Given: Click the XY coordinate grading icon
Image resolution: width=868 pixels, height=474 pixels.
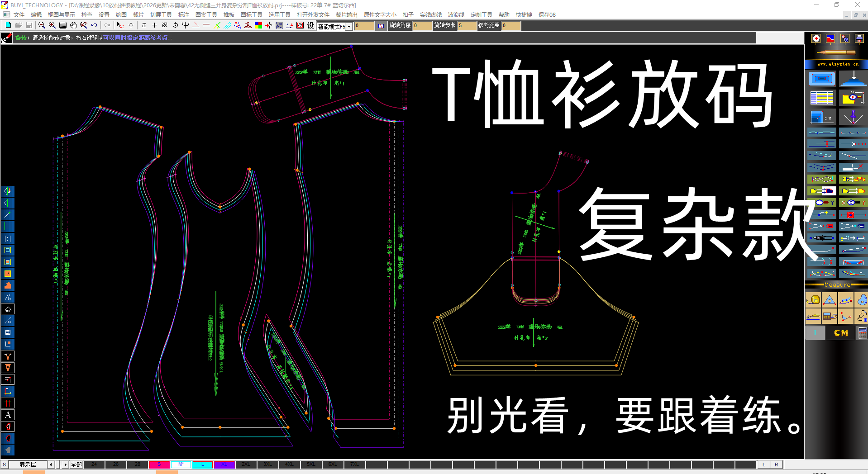Looking at the screenshot, I should point(822,117).
